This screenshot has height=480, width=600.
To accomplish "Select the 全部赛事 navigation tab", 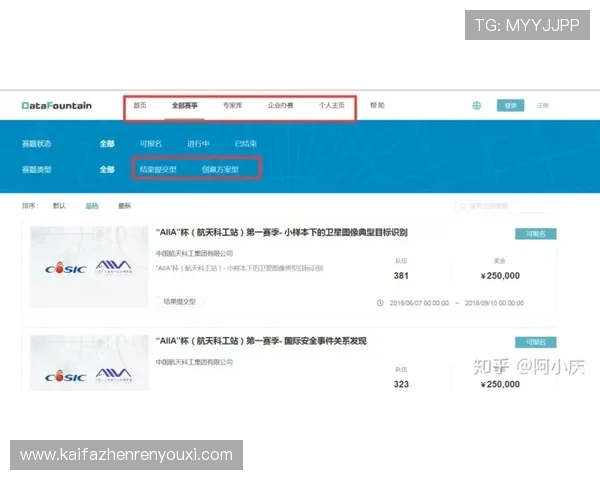I will pyautogui.click(x=184, y=105).
